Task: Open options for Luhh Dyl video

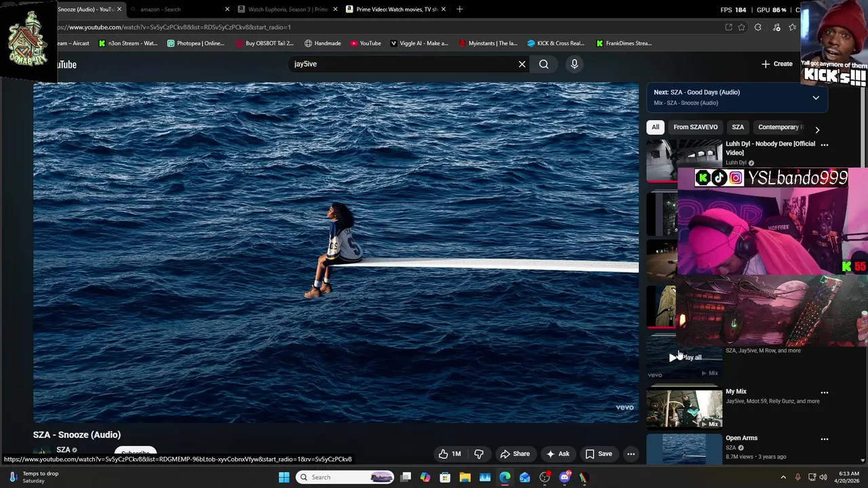Action: click(x=825, y=145)
